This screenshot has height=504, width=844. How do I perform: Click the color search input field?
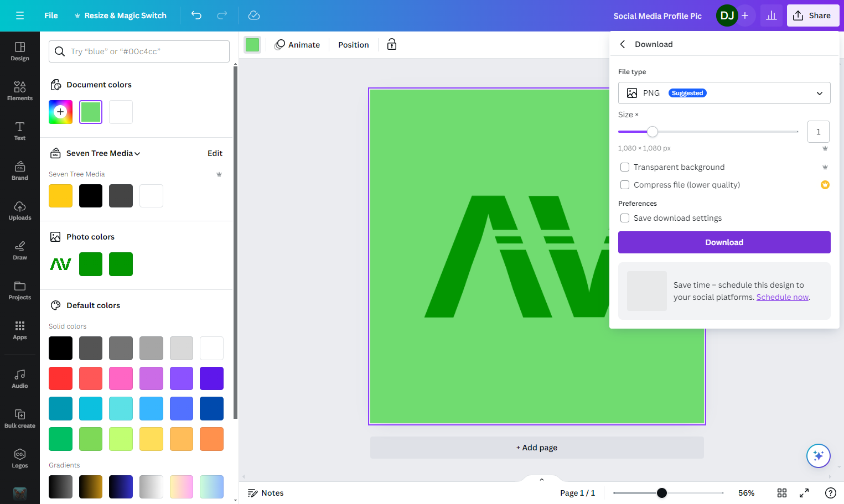tap(139, 51)
